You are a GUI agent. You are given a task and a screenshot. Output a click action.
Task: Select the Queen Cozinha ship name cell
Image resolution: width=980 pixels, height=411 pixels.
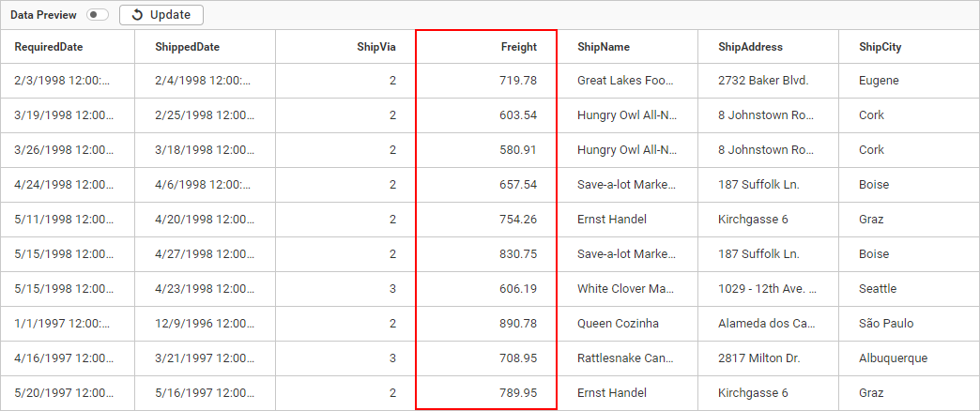coord(618,324)
